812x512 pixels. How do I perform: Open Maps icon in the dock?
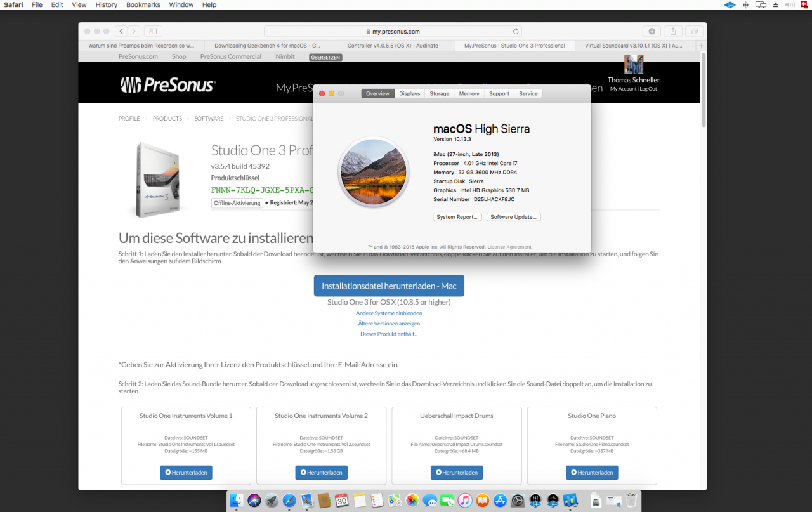tap(395, 500)
